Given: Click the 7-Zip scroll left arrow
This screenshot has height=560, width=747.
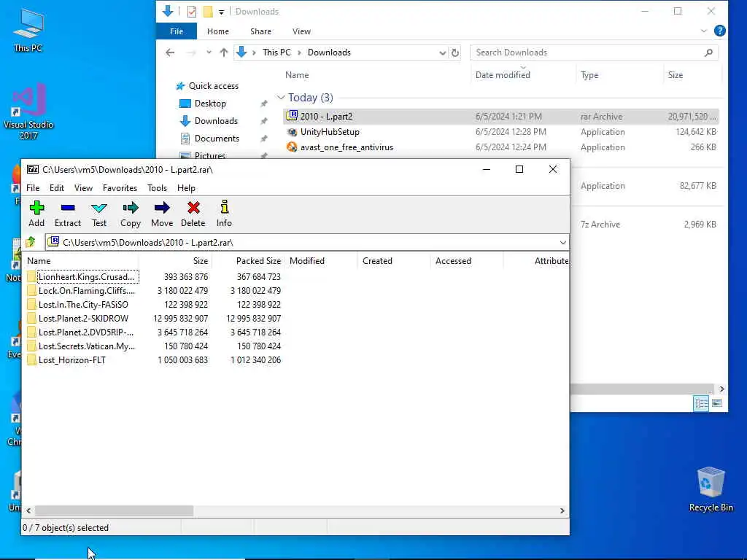Looking at the screenshot, I should pyautogui.click(x=28, y=510).
